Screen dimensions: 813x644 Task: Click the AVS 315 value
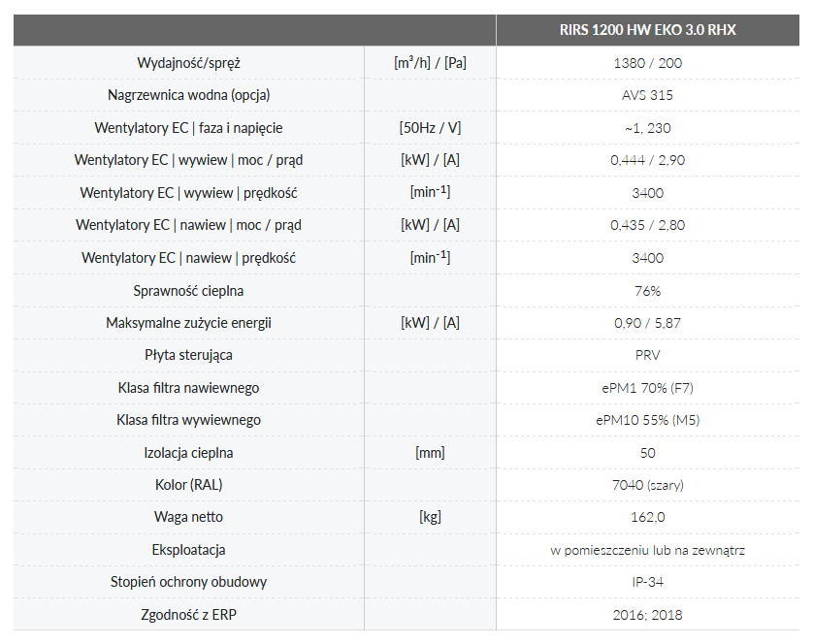tap(647, 95)
